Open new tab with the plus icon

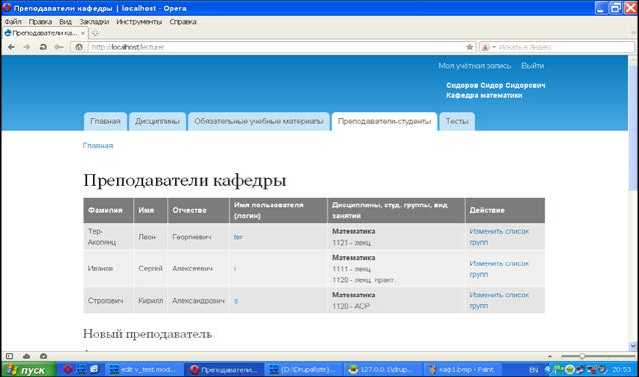tap(95, 33)
